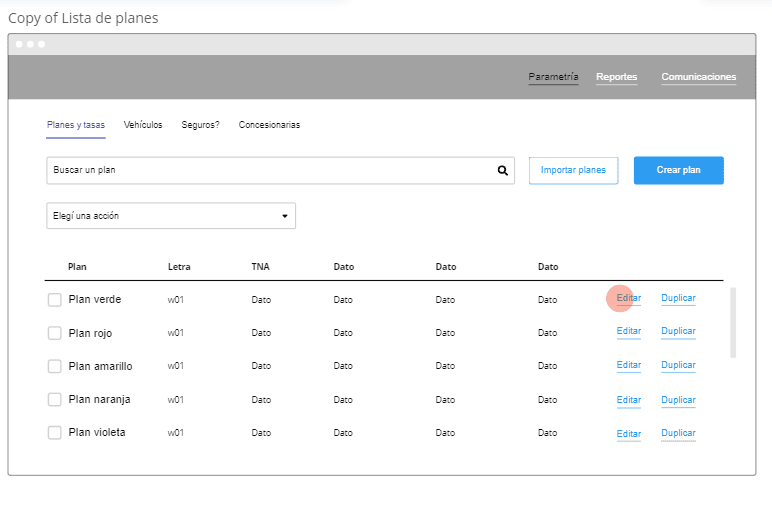Screen dimensions: 772x519
Task: Click the Importar planes button
Action: click(574, 170)
